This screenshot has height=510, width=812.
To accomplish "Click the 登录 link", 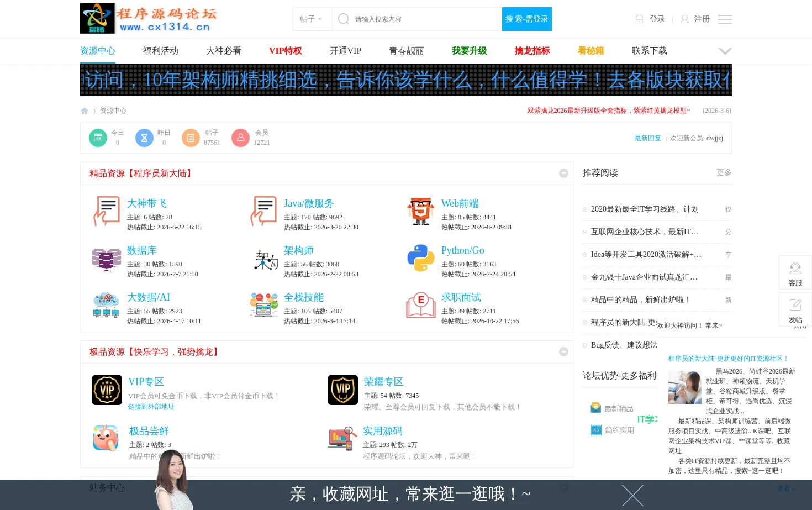I will 657,19.
